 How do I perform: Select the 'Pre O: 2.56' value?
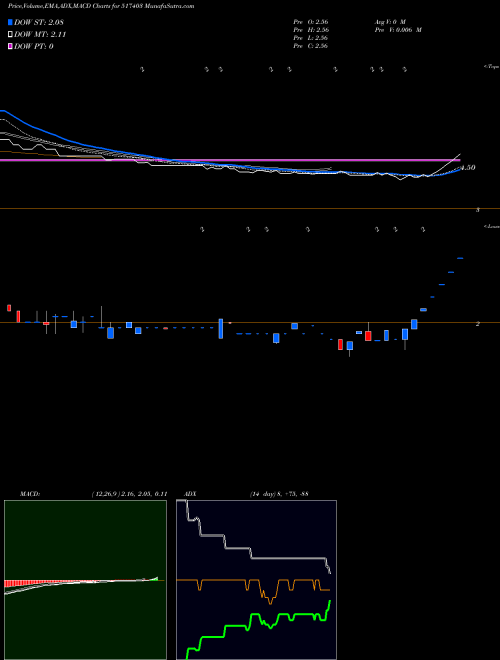click(311, 22)
